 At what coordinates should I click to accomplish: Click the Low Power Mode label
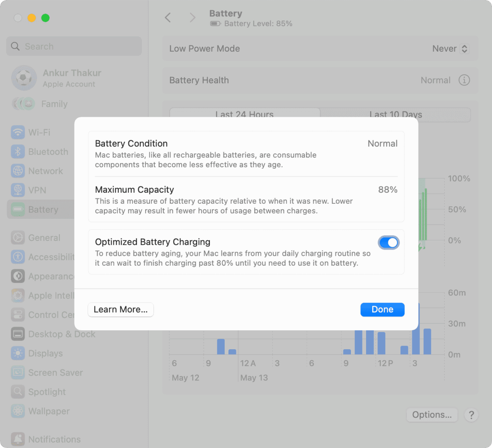pos(205,49)
